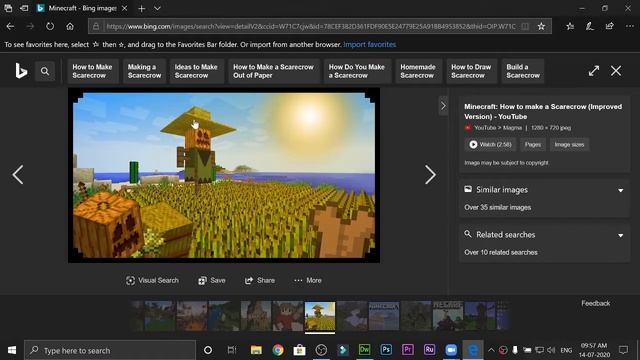
Task: Open the Windows Start menu
Action: click(x=12, y=350)
